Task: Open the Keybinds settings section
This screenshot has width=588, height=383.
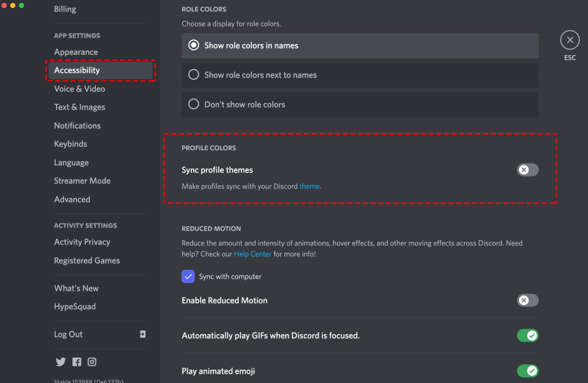Action: [x=71, y=144]
